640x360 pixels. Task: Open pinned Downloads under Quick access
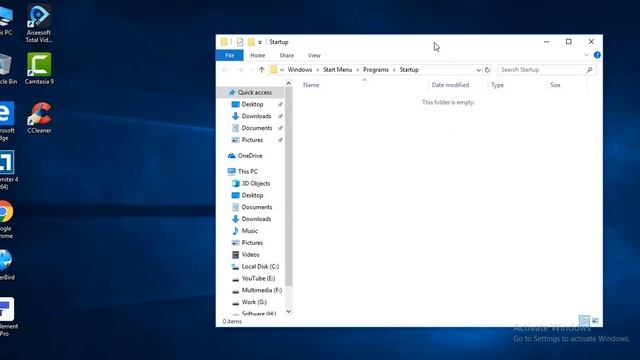pos(256,116)
